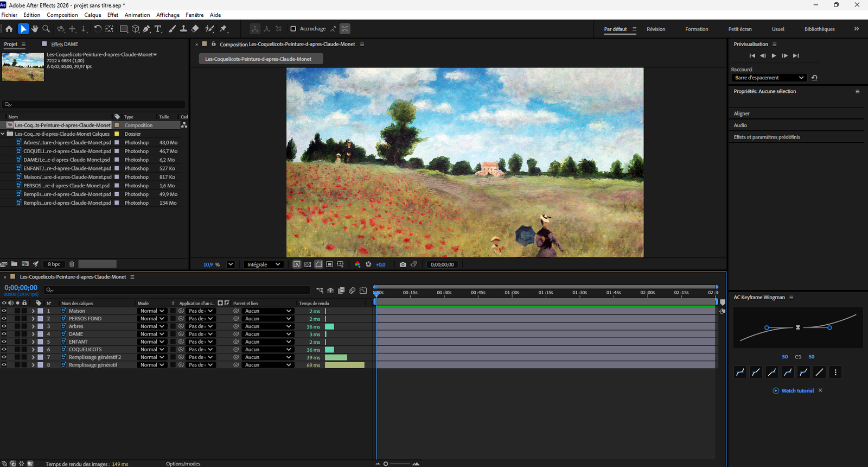Open the composition flowchart icon in the timeline
Viewport: 868px width, 467px height.
[320, 291]
